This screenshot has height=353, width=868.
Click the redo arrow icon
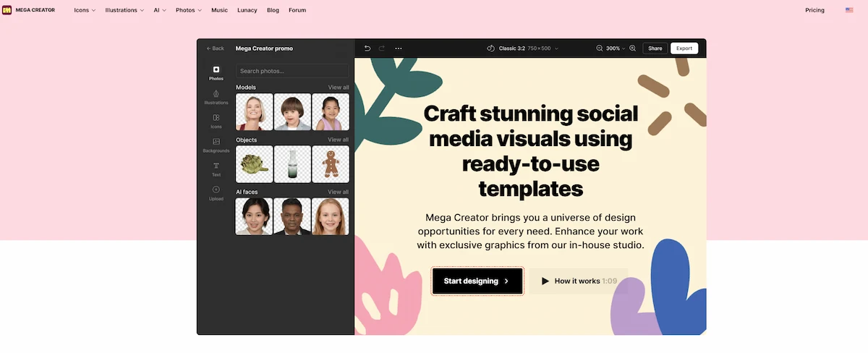tap(382, 48)
